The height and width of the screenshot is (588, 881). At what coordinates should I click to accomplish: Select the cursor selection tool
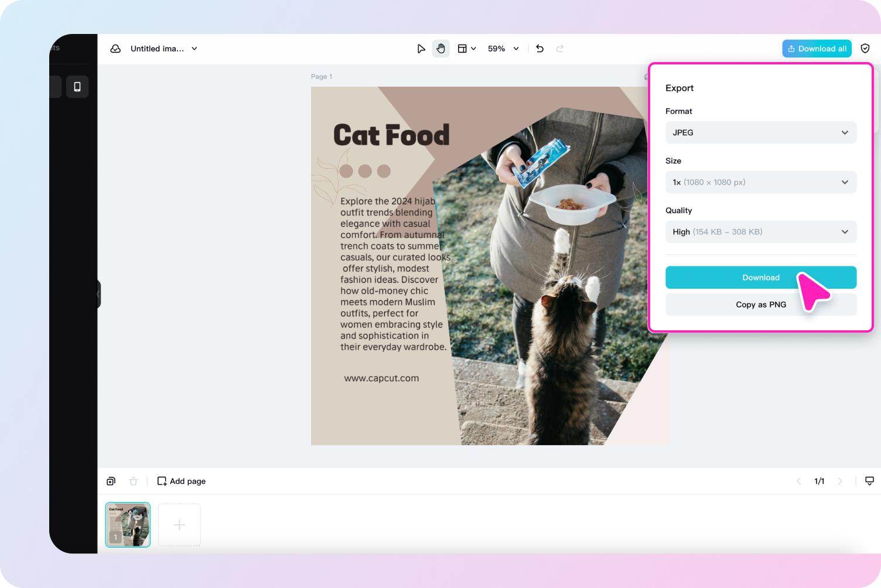(x=421, y=49)
